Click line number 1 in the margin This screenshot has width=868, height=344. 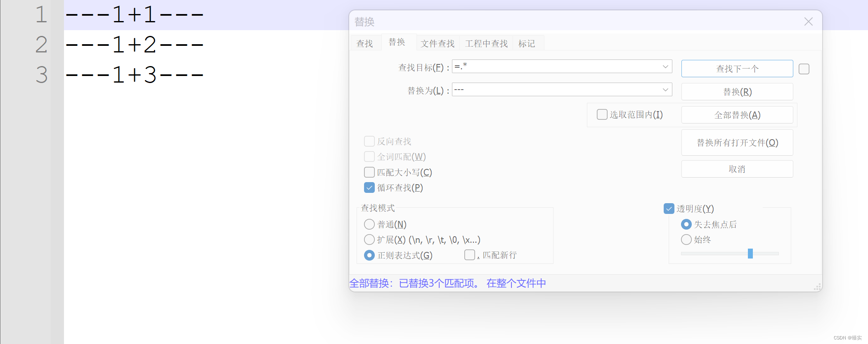tap(41, 14)
